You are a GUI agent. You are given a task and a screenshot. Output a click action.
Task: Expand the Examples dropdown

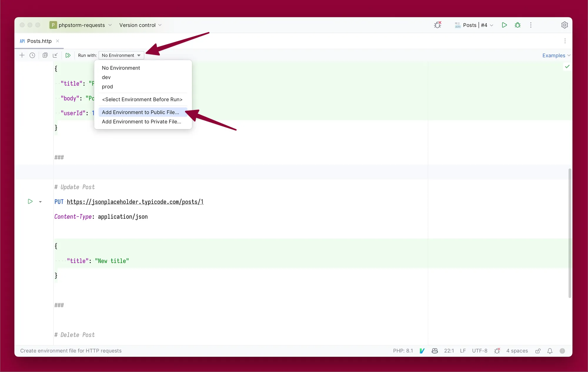point(556,56)
